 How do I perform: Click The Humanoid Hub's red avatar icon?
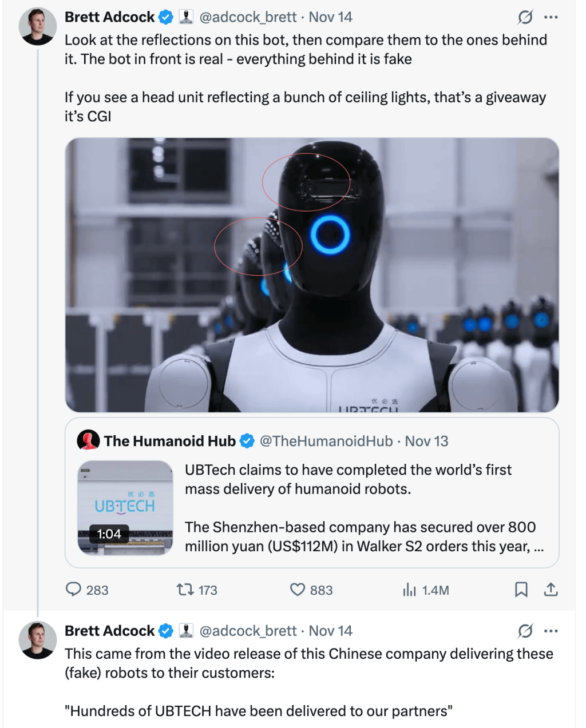point(89,440)
